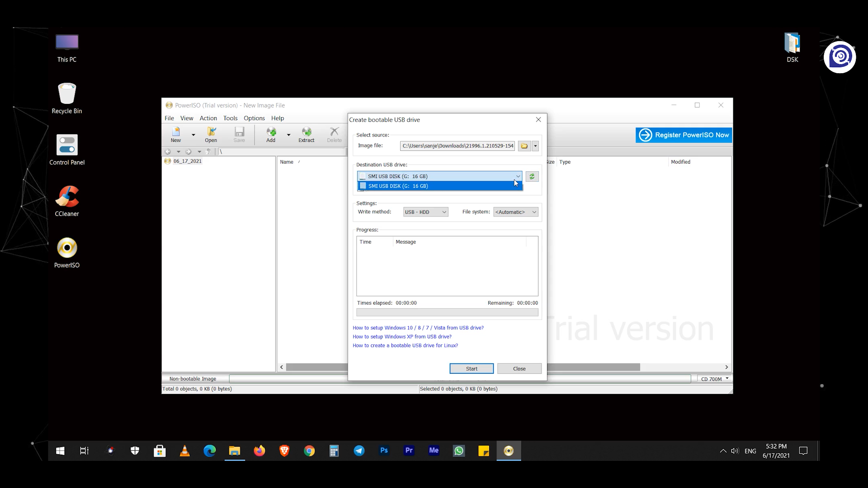This screenshot has width=868, height=488.
Task: Click the Back navigation arrow
Action: coord(168,152)
